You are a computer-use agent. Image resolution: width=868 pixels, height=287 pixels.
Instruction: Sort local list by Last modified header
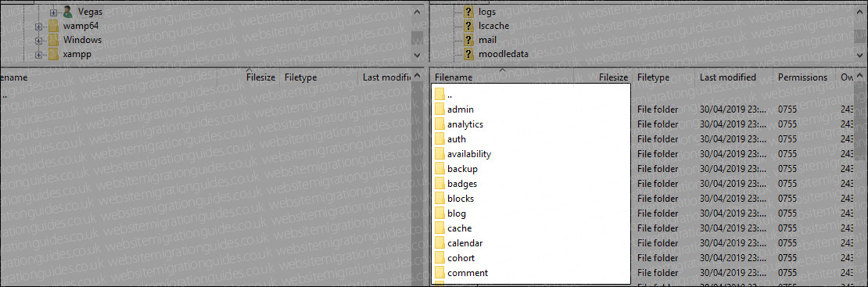pos(386,77)
